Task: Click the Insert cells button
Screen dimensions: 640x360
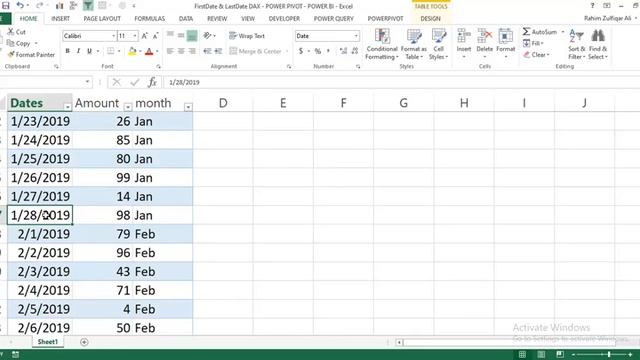Action: [x=464, y=44]
